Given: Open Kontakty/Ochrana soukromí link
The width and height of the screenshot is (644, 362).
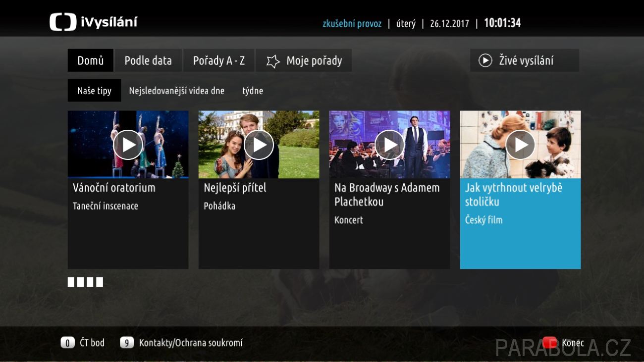Looking at the screenshot, I should point(191,343).
